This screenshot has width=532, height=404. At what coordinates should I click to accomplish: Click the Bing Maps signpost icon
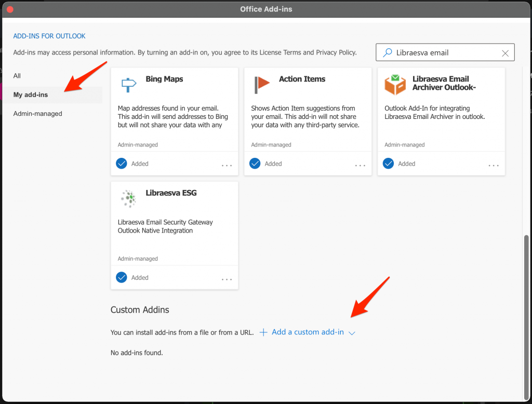pyautogui.click(x=129, y=85)
